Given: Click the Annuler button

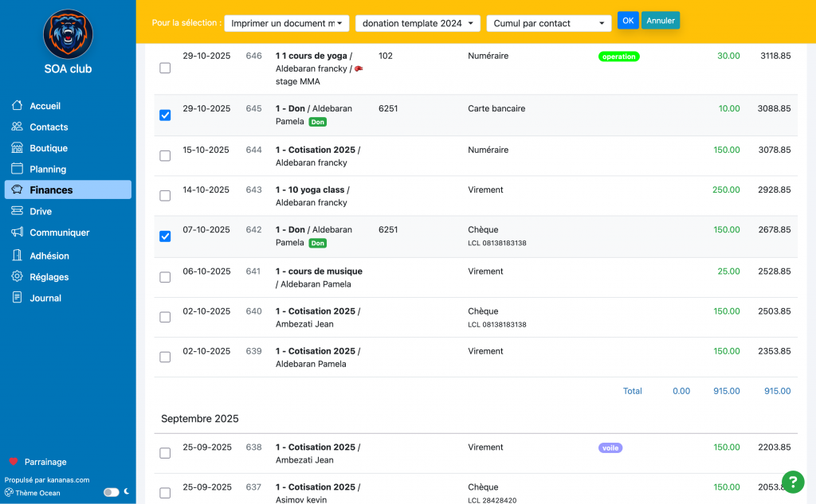Looking at the screenshot, I should (661, 21).
